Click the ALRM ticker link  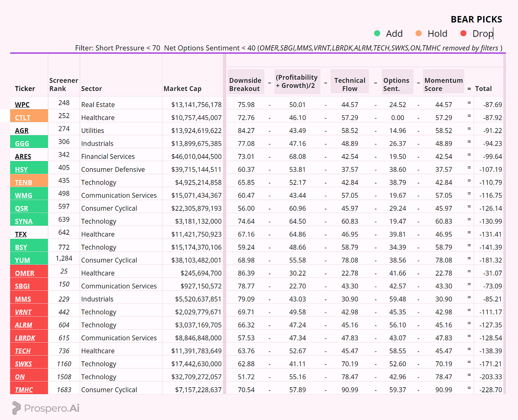23,325
